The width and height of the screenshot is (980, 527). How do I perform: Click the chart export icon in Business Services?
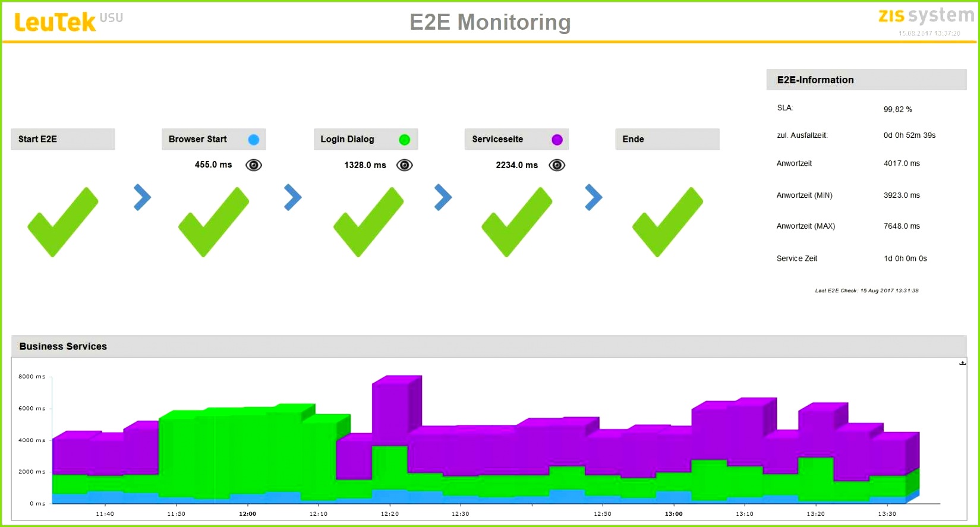click(962, 363)
